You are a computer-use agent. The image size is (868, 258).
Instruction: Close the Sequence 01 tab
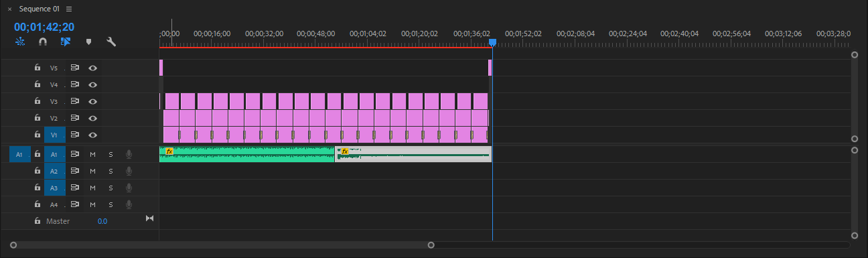point(9,9)
